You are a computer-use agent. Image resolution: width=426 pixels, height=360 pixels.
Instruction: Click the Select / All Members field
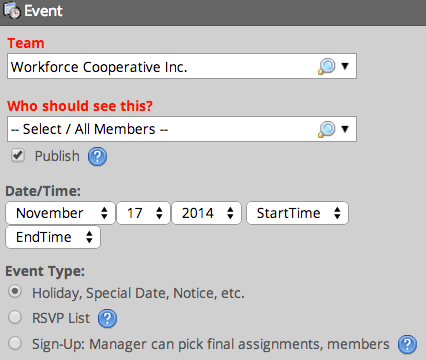pos(182,129)
